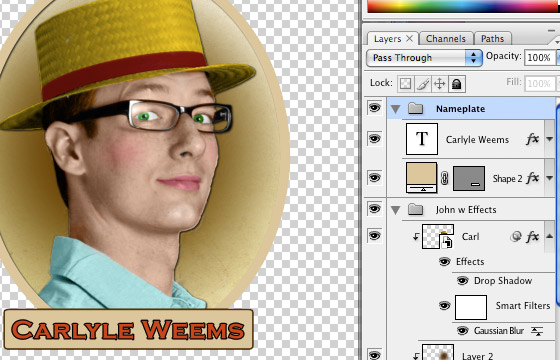Expand effects arrow on Carlyle Weems layer
The height and width of the screenshot is (360, 560).
[550, 139]
